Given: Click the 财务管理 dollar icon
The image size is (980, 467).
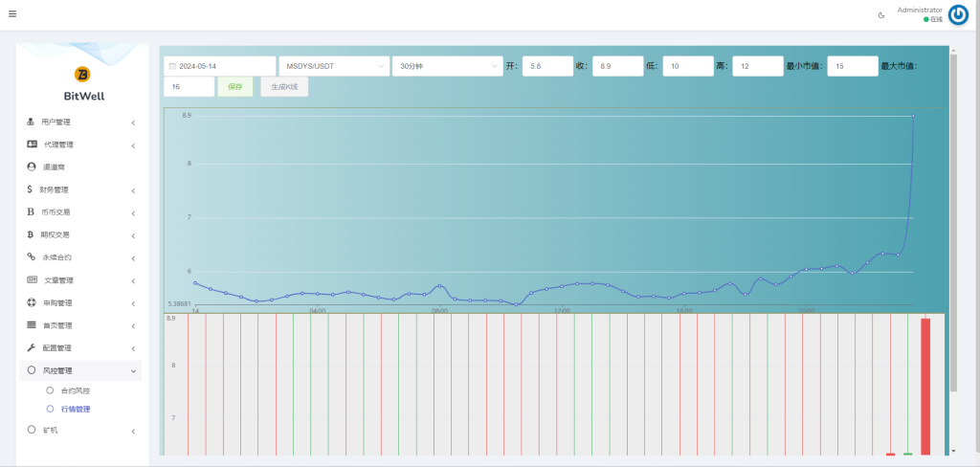Looking at the screenshot, I should pos(31,189).
